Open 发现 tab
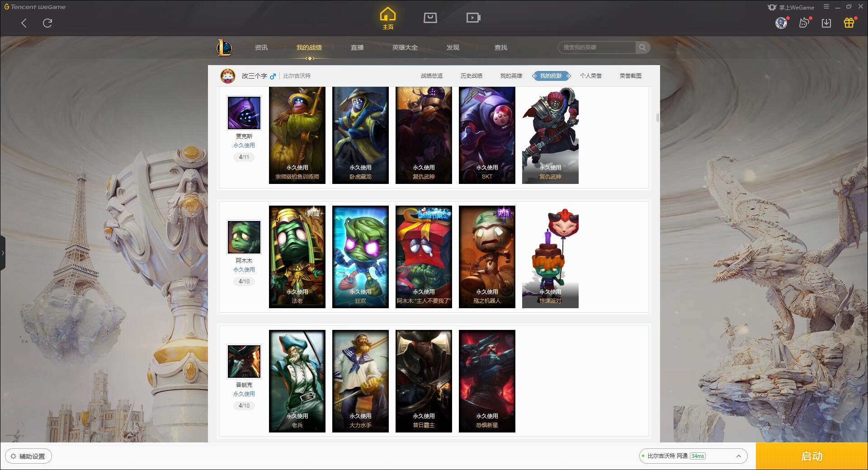The height and width of the screenshot is (470, 868). [x=453, y=47]
